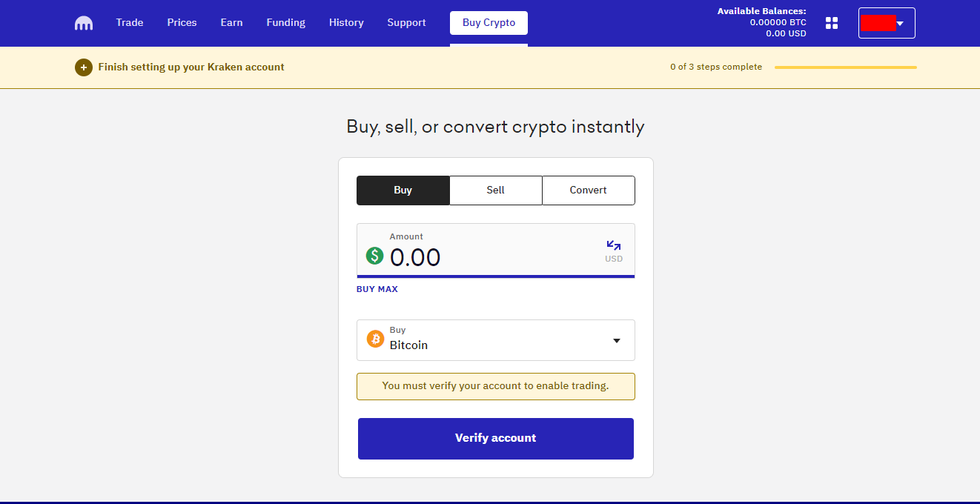980x504 pixels.
Task: Select the Buy Crypto nav button
Action: [x=489, y=23]
